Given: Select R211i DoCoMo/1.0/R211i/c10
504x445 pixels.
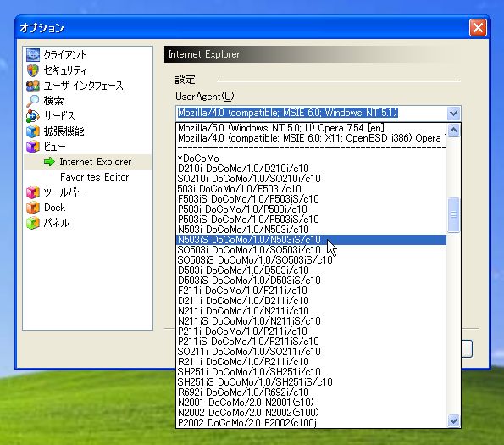Looking at the screenshot, I should coord(311,362).
